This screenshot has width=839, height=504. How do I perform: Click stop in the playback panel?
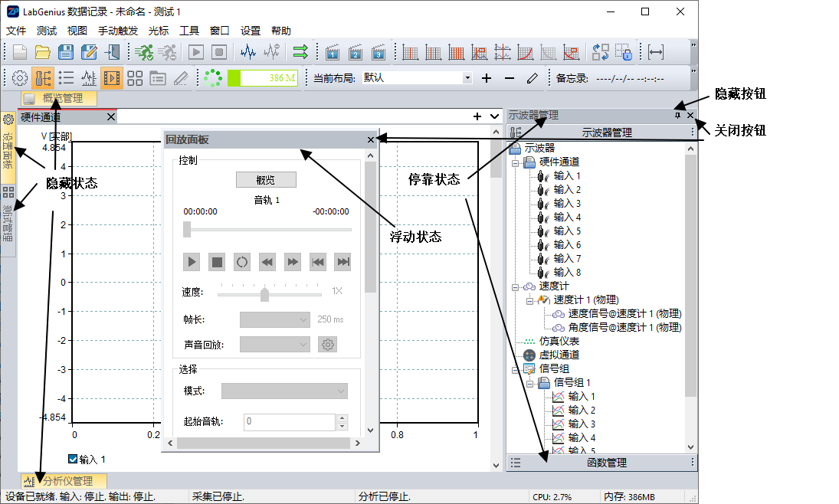(x=217, y=262)
